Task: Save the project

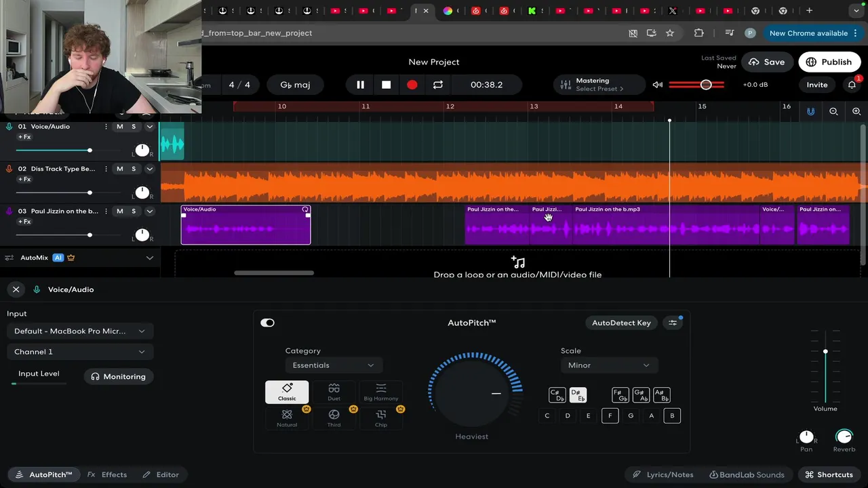Action: click(767, 62)
